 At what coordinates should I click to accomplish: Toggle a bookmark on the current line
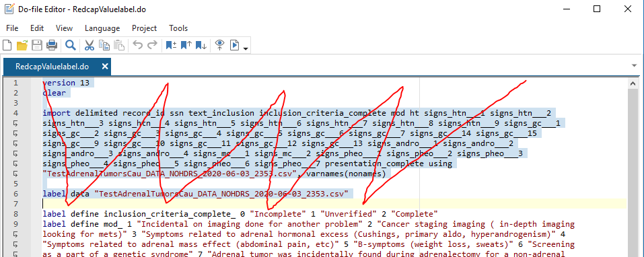[x=172, y=45]
